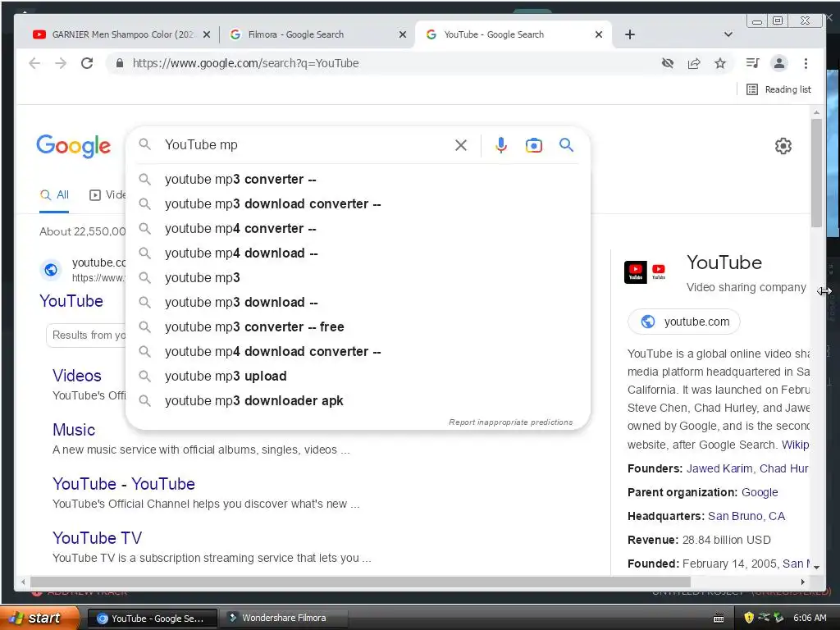Image resolution: width=840 pixels, height=630 pixels.
Task: Open Chrome three-dot menu
Action: [806, 63]
